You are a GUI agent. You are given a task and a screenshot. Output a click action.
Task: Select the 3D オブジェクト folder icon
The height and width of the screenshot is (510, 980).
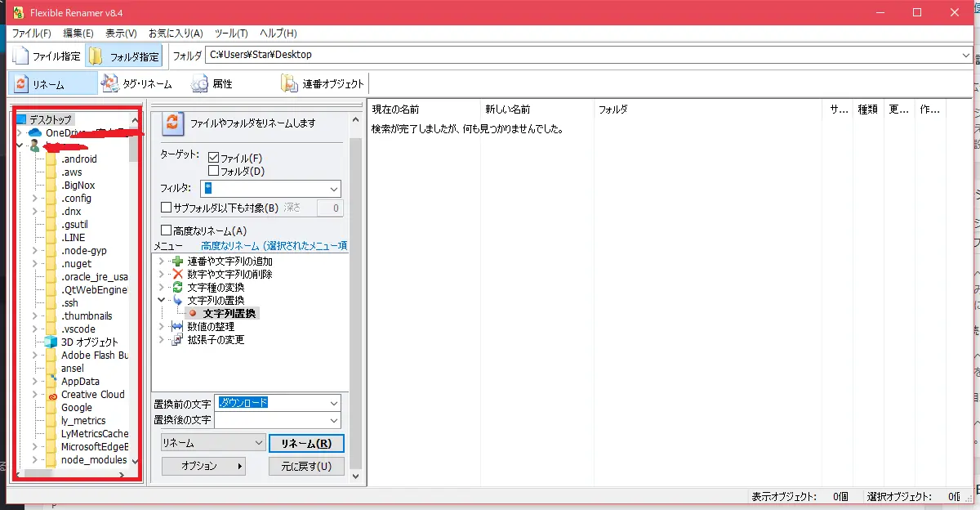[x=51, y=342]
